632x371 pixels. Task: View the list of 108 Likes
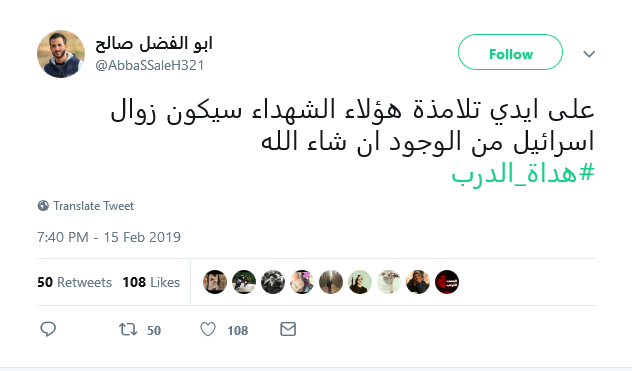[x=151, y=282]
